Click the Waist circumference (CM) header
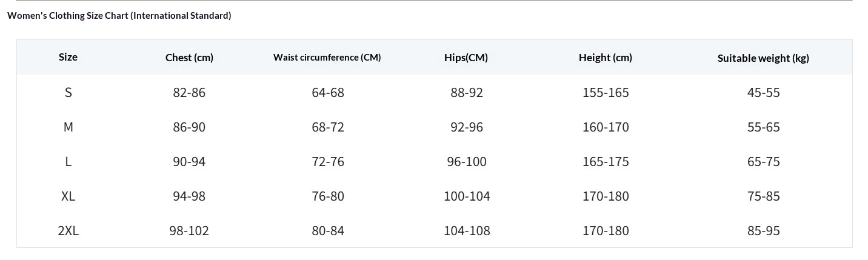The image size is (868, 260). [x=327, y=58]
